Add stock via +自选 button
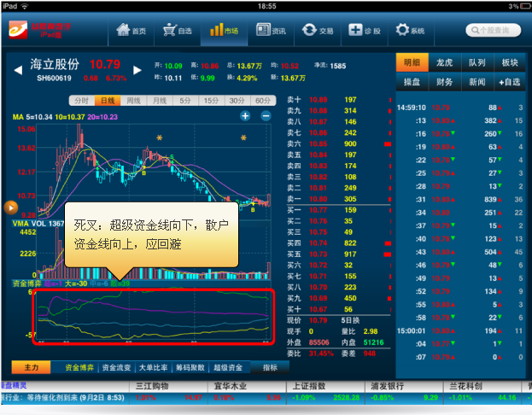 coord(509,83)
